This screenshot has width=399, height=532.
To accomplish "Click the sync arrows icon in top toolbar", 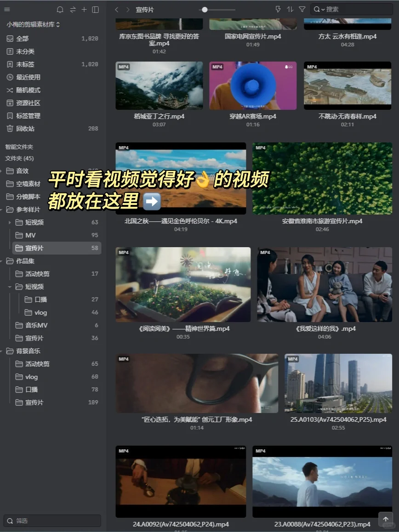I will (x=73, y=9).
